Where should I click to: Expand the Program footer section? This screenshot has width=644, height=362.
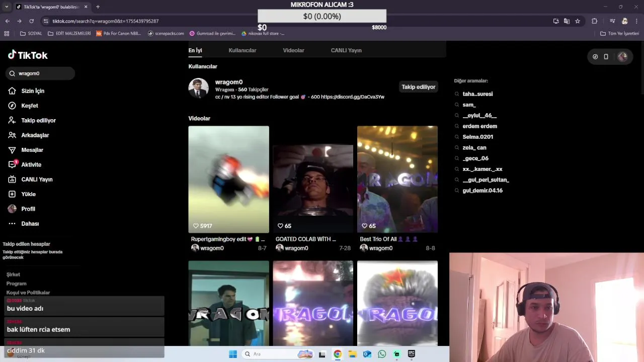point(16,284)
